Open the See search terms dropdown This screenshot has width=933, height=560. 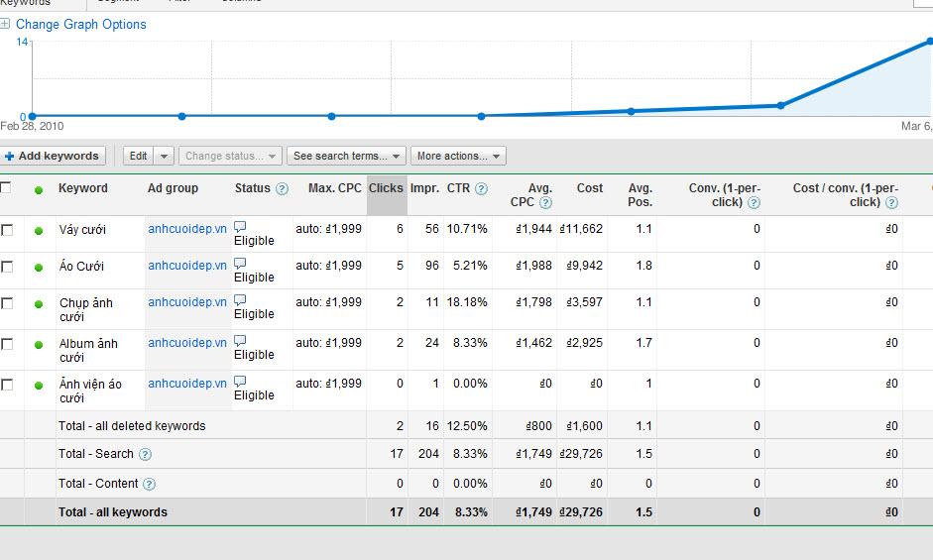[x=346, y=156]
